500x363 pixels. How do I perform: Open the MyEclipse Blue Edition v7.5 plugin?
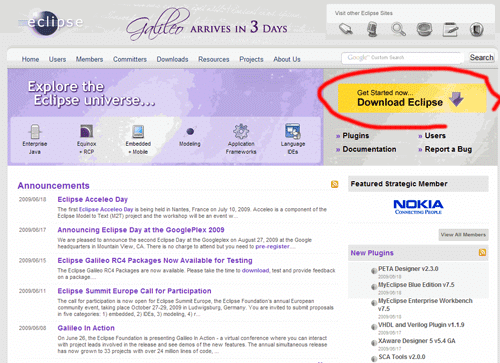click(416, 285)
